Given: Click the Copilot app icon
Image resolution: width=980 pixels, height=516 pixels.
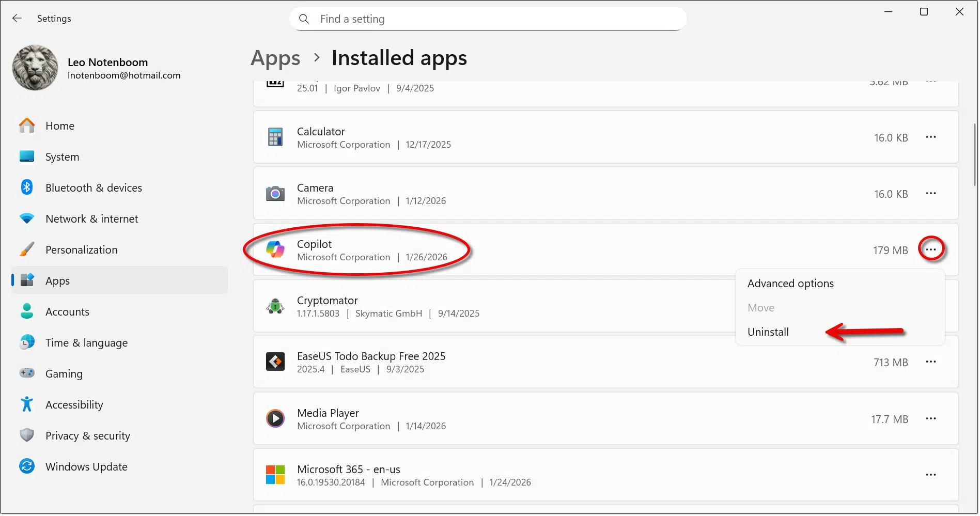Looking at the screenshot, I should point(275,250).
